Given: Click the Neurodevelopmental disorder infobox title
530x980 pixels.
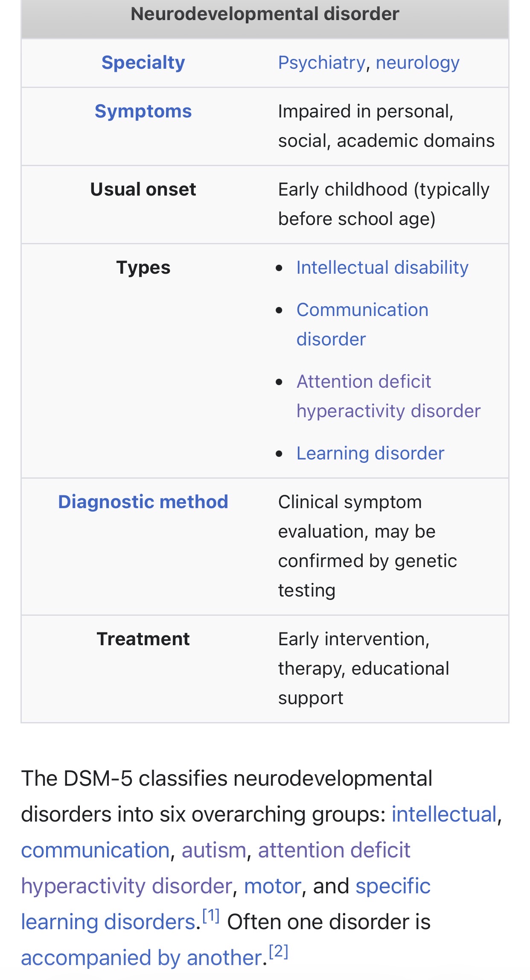Looking at the screenshot, I should click(265, 14).
